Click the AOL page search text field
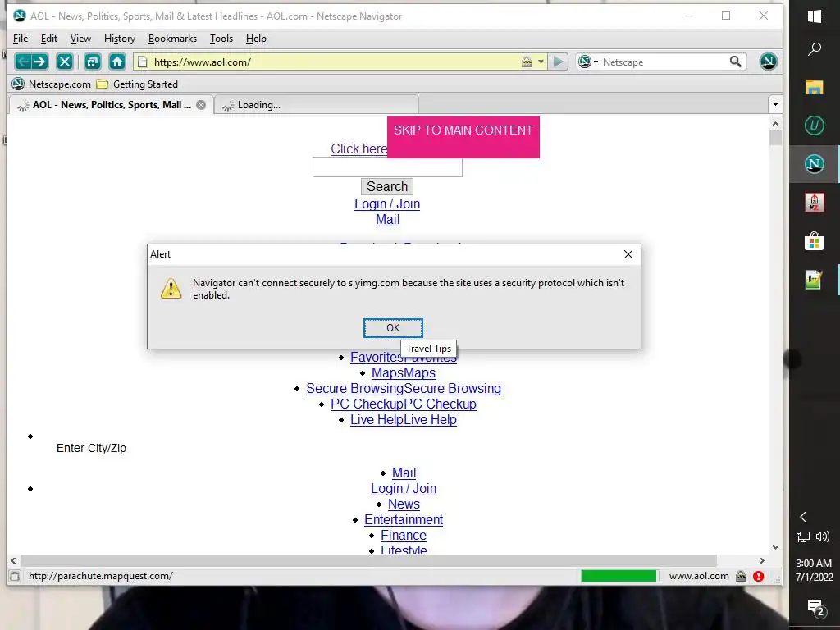Image resolution: width=840 pixels, height=630 pixels. point(387,167)
